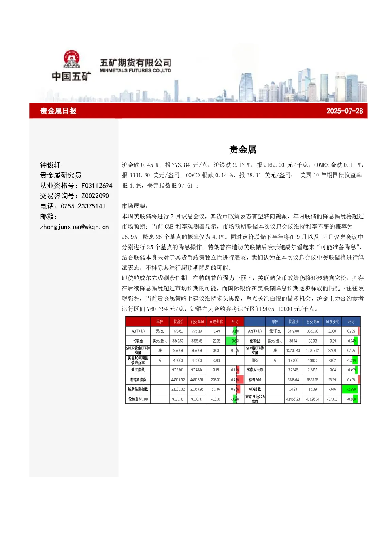Click the 标普500 closing value 6388.64
This screenshot has width=392, height=555.
pos(293,379)
